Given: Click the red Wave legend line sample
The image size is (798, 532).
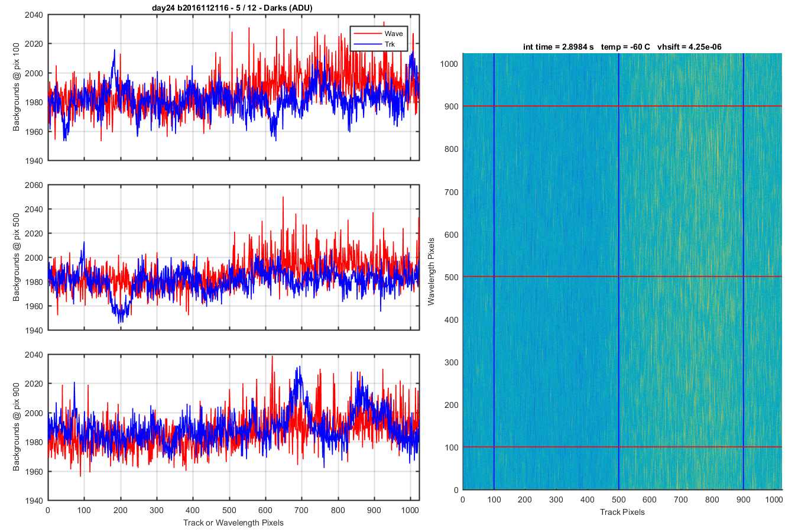Looking at the screenshot, I should [366, 34].
